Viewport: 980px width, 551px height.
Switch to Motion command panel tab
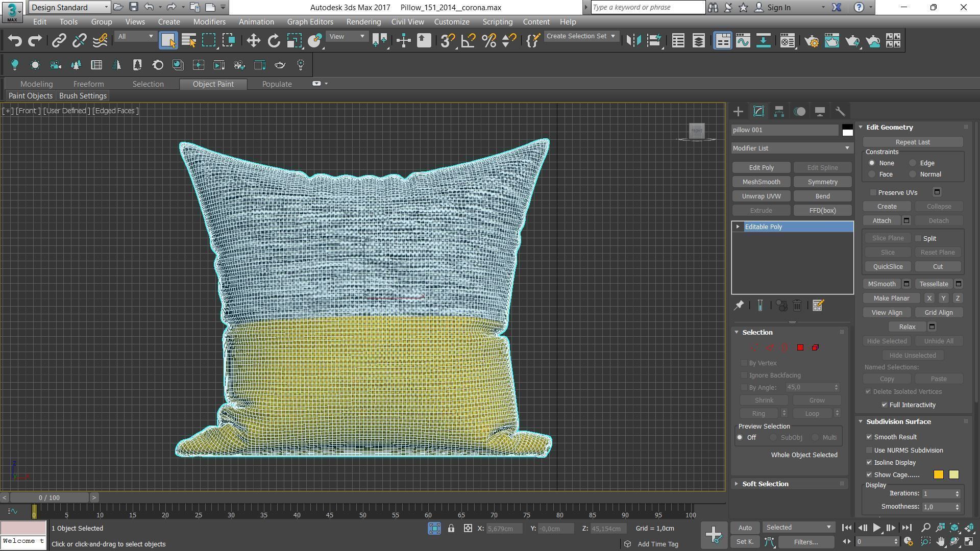click(x=800, y=112)
